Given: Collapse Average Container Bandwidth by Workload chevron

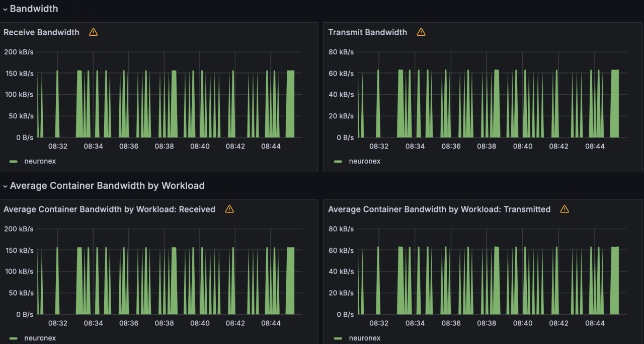Looking at the screenshot, I should [5, 186].
